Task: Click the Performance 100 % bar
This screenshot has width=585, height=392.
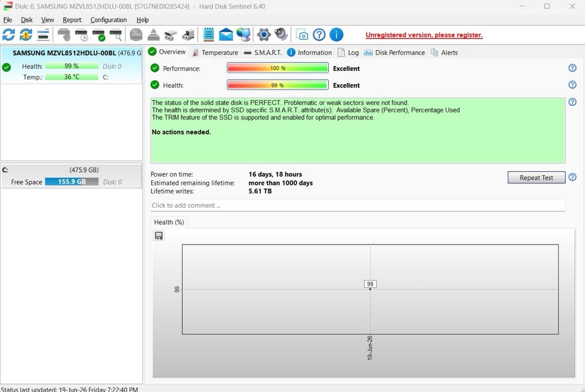Action: [277, 68]
